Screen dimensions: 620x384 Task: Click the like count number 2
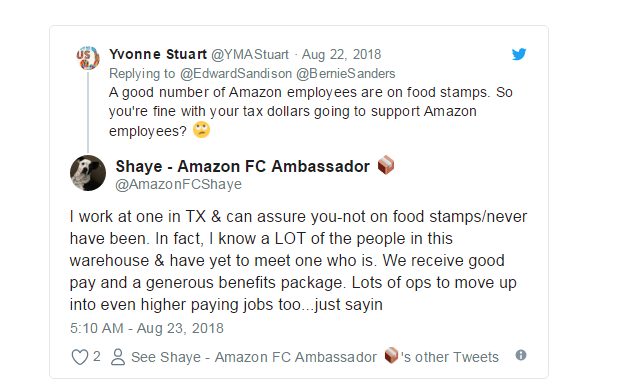coord(96,356)
